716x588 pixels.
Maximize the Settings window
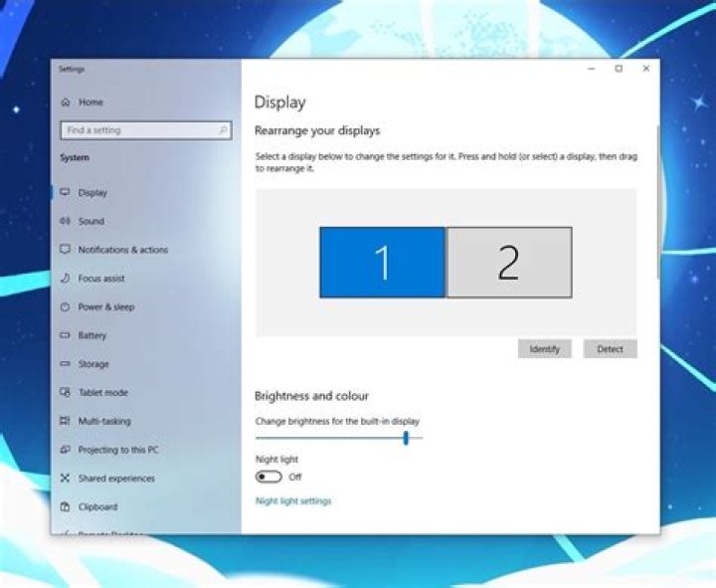click(x=619, y=69)
